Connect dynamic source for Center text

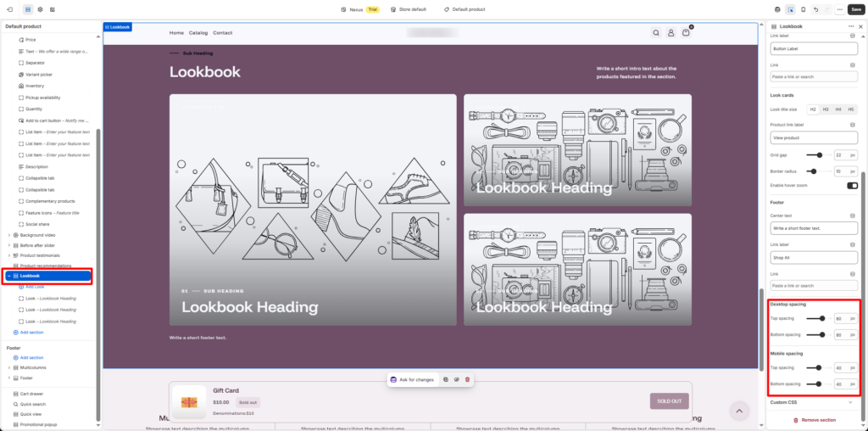(x=853, y=215)
